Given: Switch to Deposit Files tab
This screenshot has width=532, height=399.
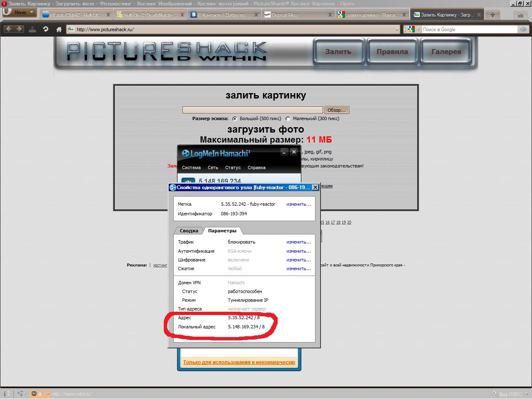Looking at the screenshot, I should click(298, 15).
